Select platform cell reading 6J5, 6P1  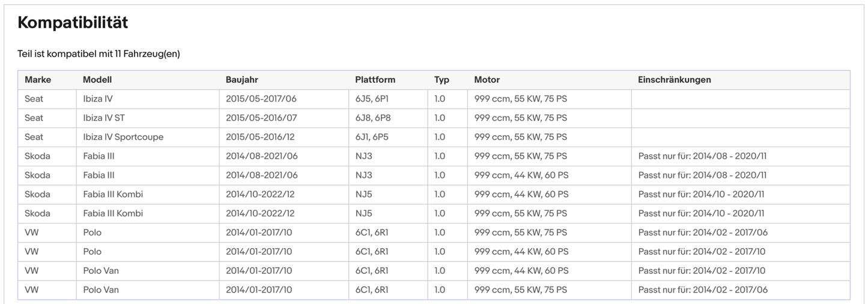click(x=372, y=99)
